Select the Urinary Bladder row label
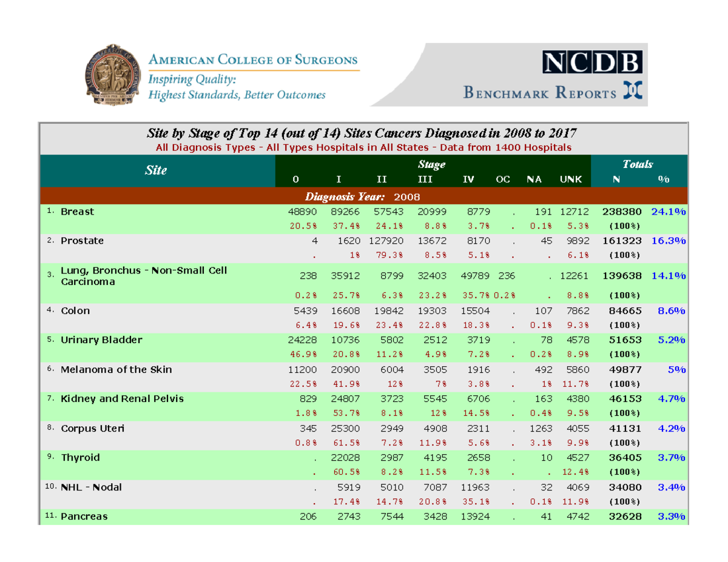Screen dimensions: 728x562 (x=101, y=340)
